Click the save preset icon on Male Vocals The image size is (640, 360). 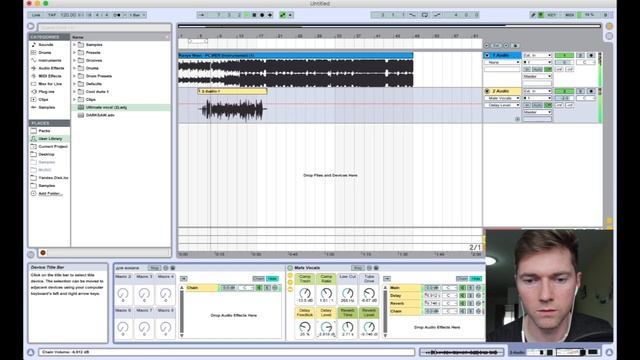[x=376, y=268]
